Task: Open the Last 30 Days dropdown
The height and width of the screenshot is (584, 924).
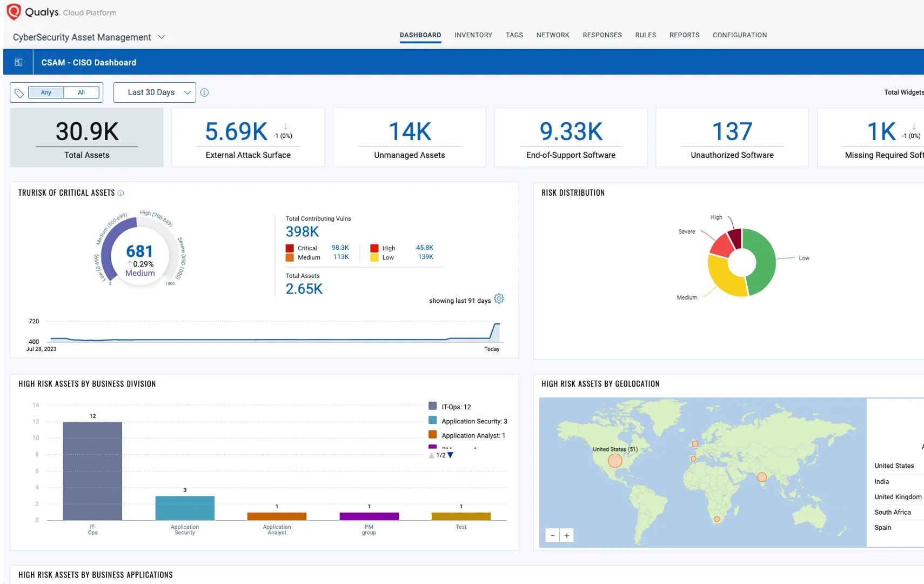Action: (x=155, y=92)
